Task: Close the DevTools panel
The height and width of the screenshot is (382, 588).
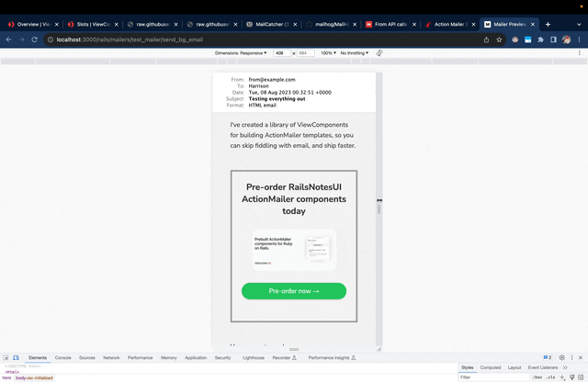Action: pos(581,357)
